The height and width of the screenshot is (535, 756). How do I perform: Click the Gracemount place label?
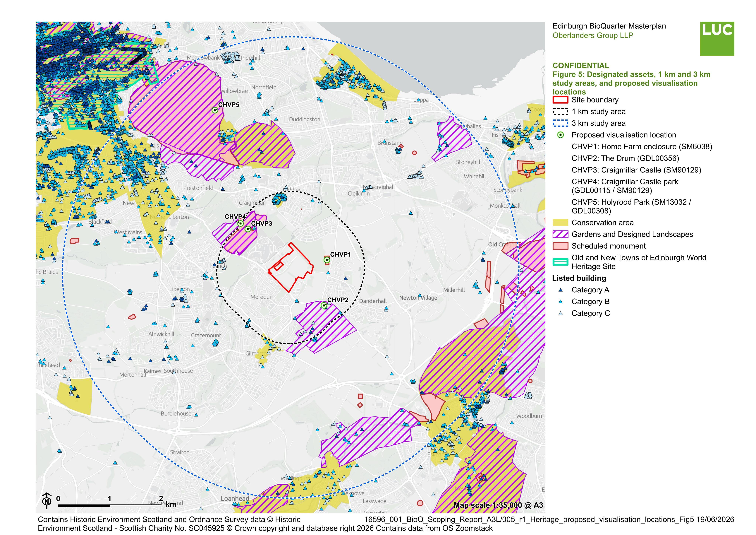(206, 335)
